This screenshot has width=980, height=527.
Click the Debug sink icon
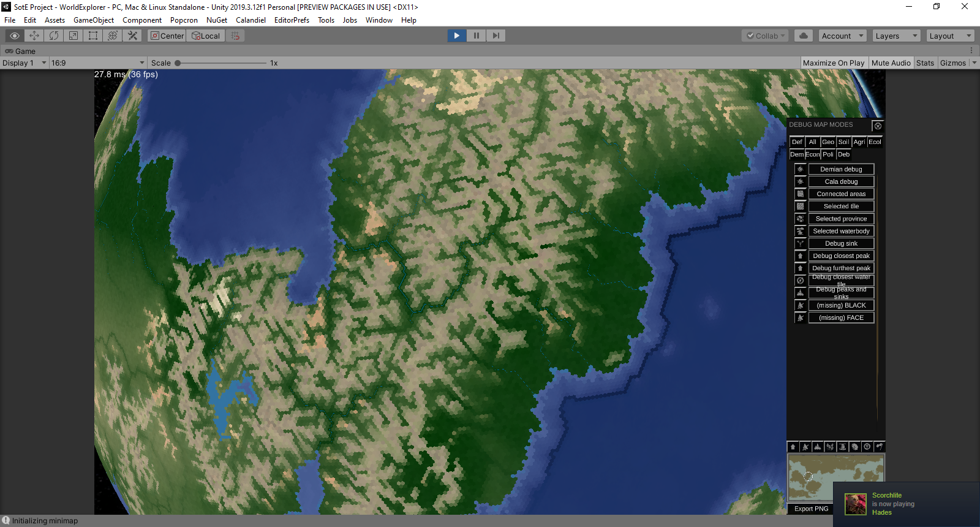point(800,243)
